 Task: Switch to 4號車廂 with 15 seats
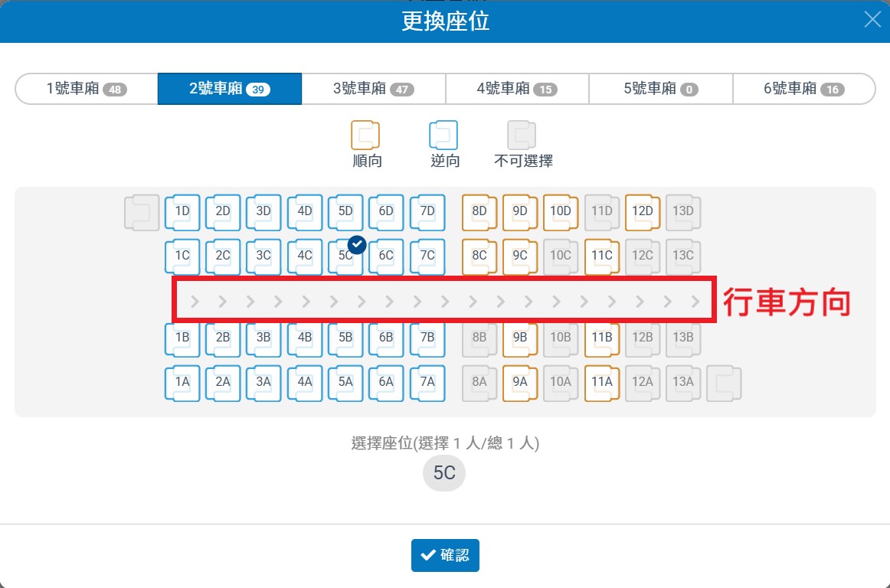click(x=516, y=89)
